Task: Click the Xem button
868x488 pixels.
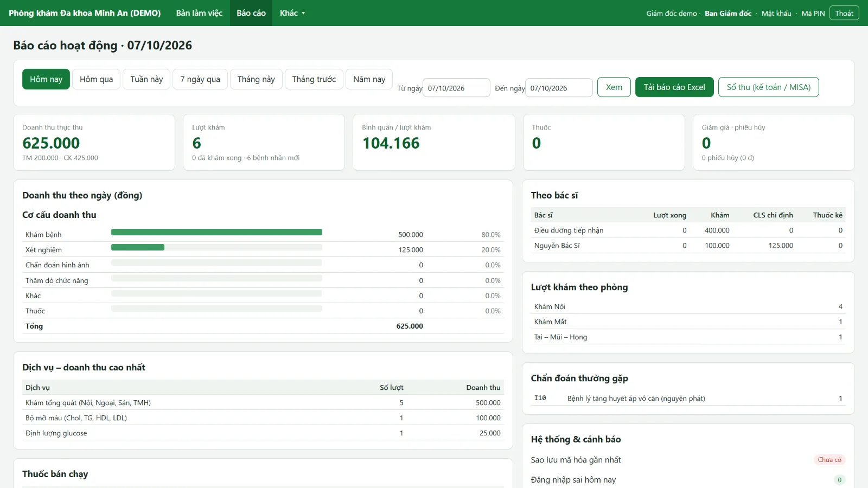Action: tap(614, 87)
